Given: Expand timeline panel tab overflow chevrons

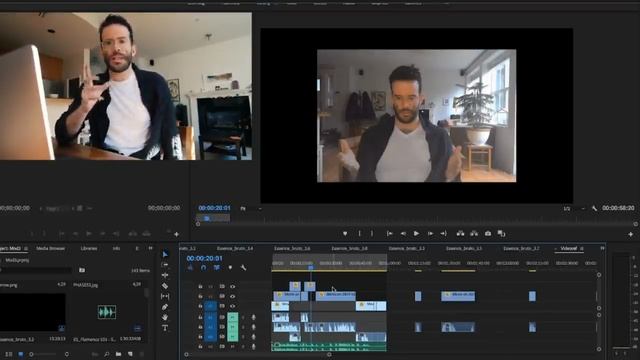Looking at the screenshot, I should coord(602,248).
